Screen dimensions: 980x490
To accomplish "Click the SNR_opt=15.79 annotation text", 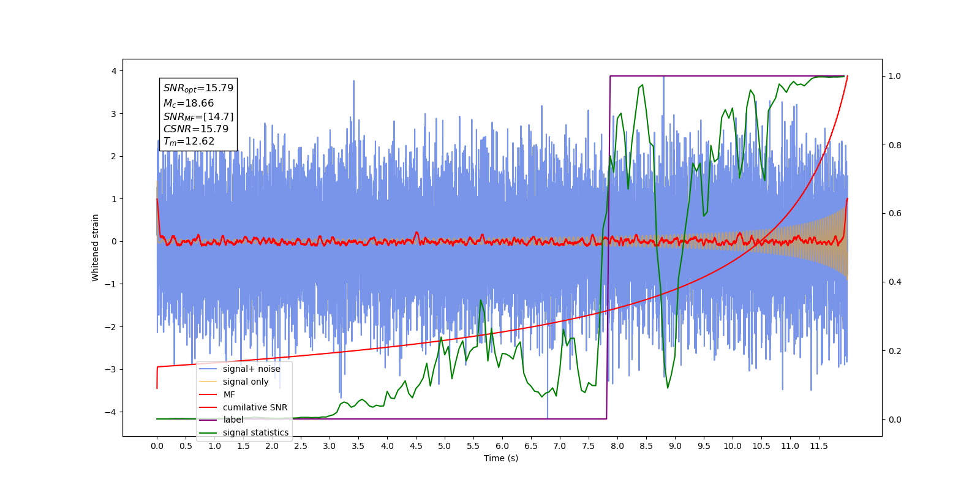I will (x=198, y=88).
